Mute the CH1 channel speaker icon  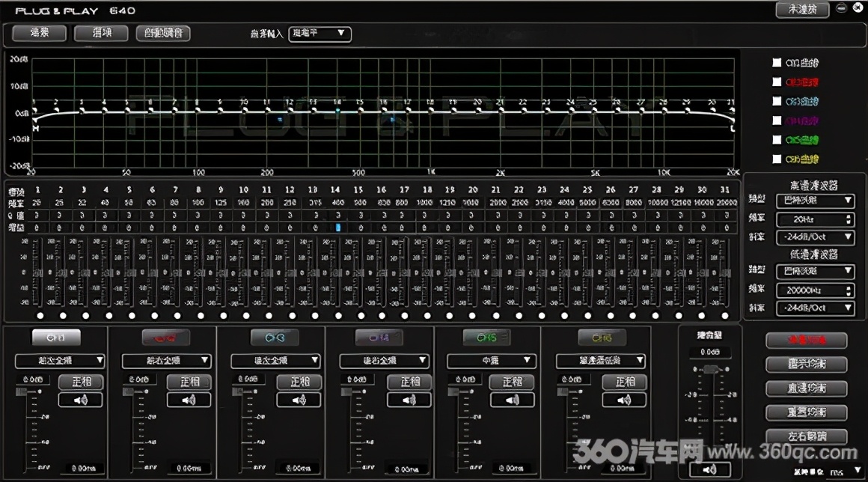point(80,400)
